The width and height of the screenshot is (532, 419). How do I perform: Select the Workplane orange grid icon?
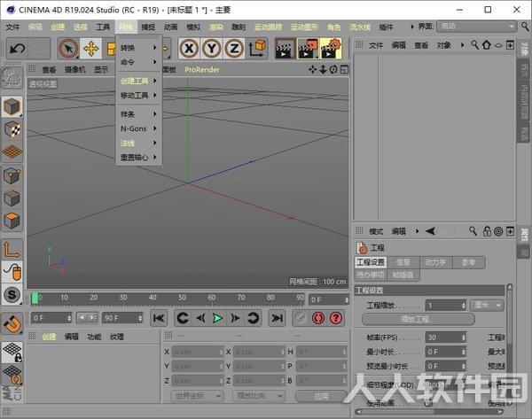click(x=12, y=151)
